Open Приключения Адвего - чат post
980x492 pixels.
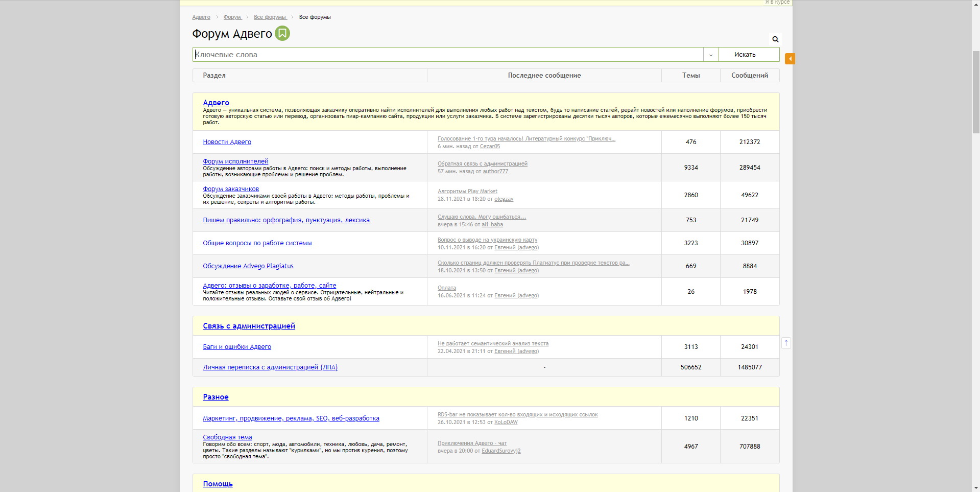click(x=472, y=443)
